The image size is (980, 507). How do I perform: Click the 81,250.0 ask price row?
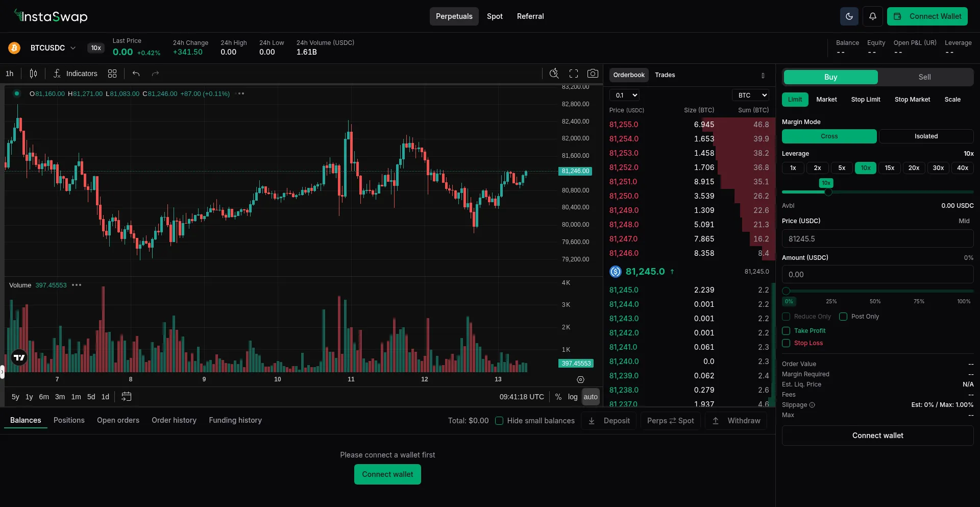tap(689, 196)
